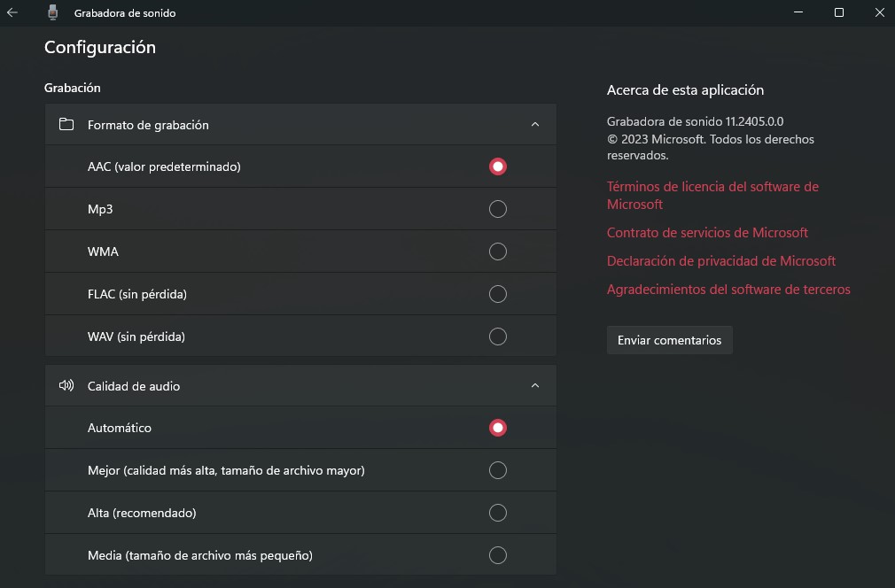Screen dimensions: 895x588
Task: Select the Mp3 recording format
Action: tap(498, 209)
